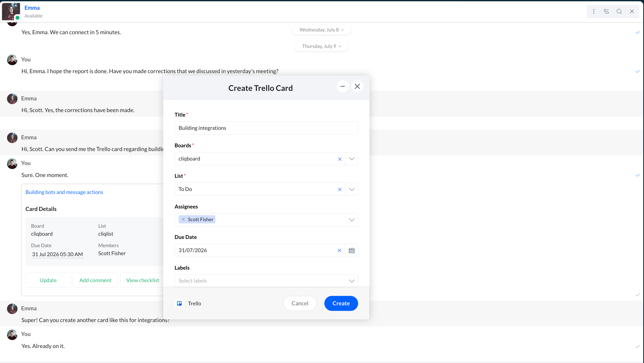Clear the cliqboard board selection

339,159
